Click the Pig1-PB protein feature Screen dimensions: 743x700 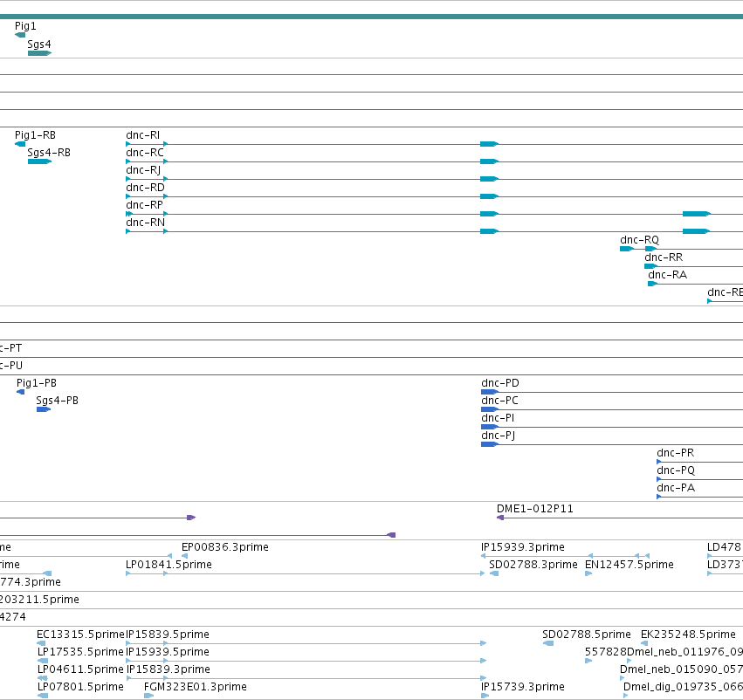[20, 392]
